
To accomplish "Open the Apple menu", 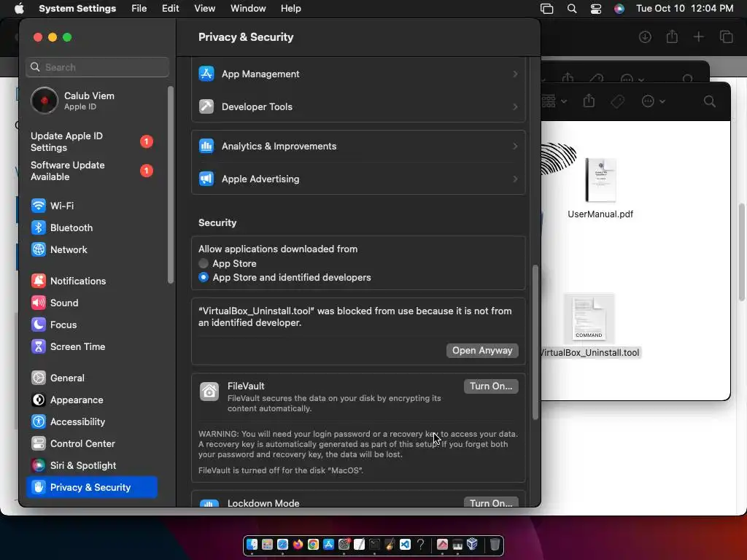I will (19, 9).
